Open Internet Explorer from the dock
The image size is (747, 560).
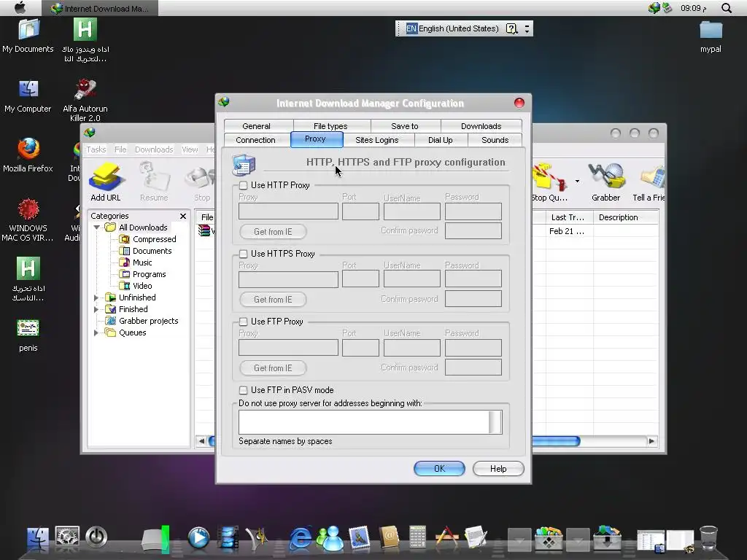coord(301,538)
